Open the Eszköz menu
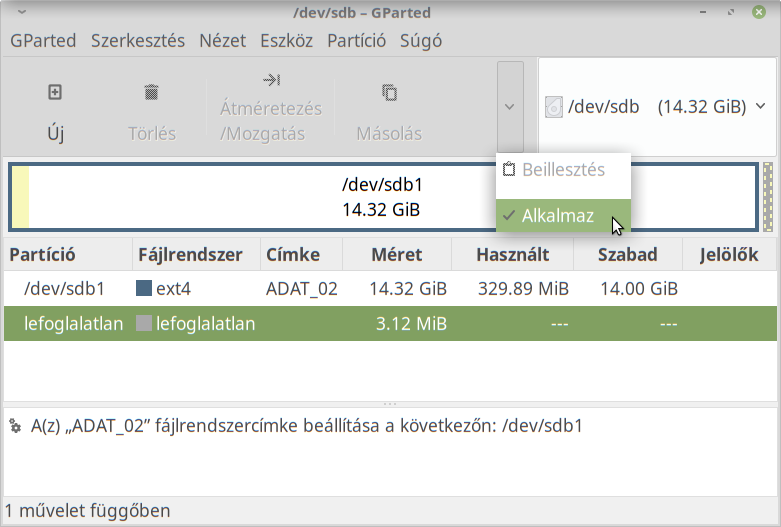Viewport: 781px width, 527px height. [286, 40]
